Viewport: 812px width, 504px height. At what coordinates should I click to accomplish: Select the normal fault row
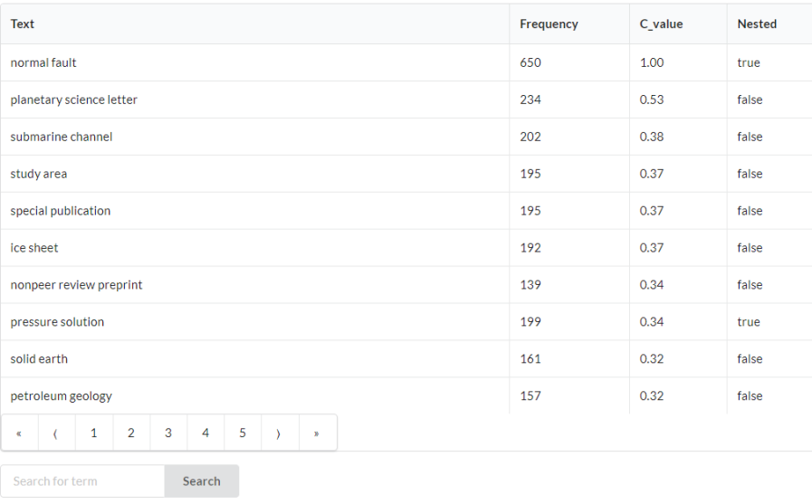(43, 63)
